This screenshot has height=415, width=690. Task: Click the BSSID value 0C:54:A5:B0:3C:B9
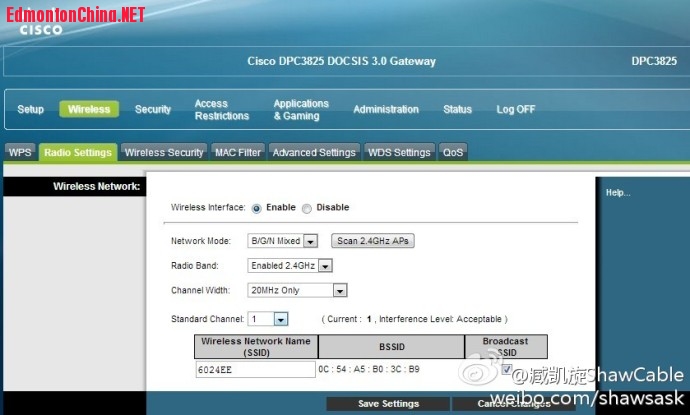point(369,369)
